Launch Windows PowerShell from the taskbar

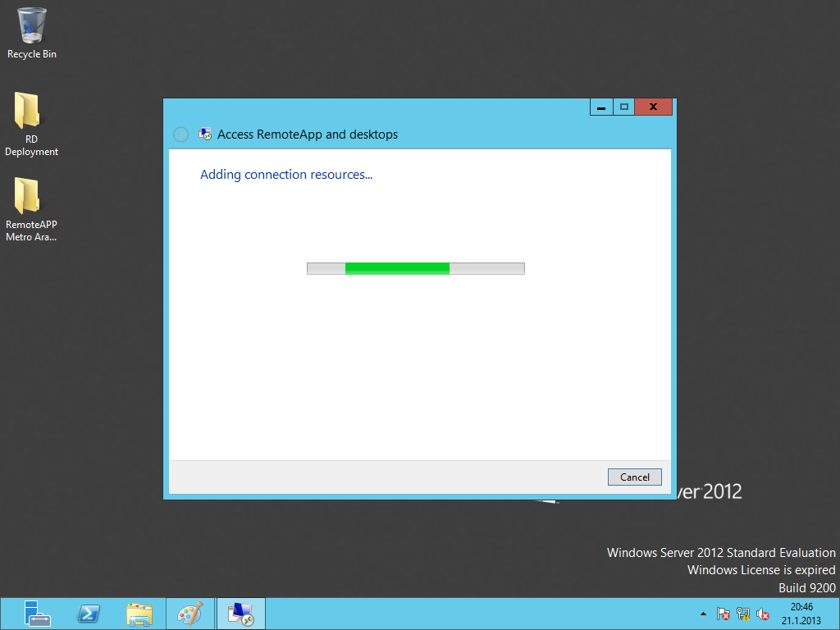89,614
